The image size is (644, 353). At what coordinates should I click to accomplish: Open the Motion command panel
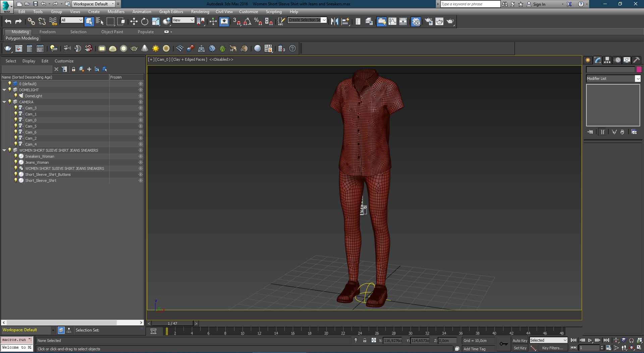617,60
